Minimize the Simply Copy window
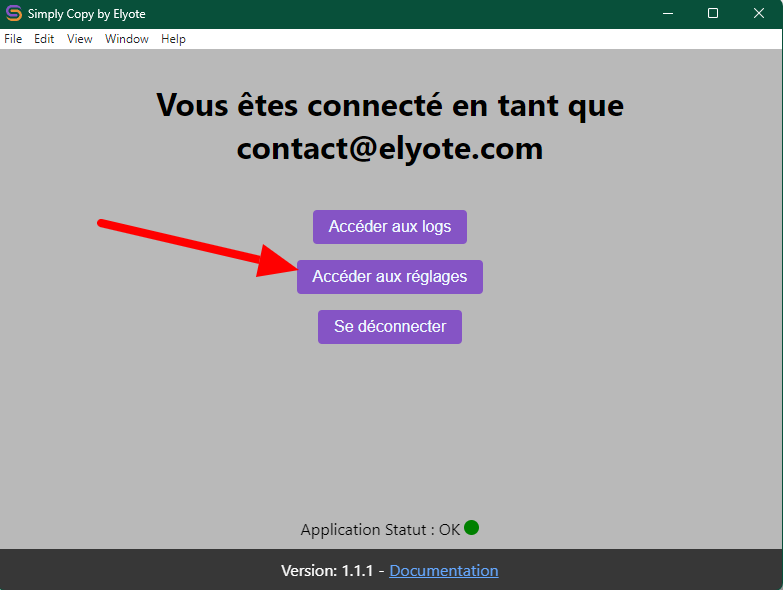Screen dimensions: 783x590 (668, 13)
